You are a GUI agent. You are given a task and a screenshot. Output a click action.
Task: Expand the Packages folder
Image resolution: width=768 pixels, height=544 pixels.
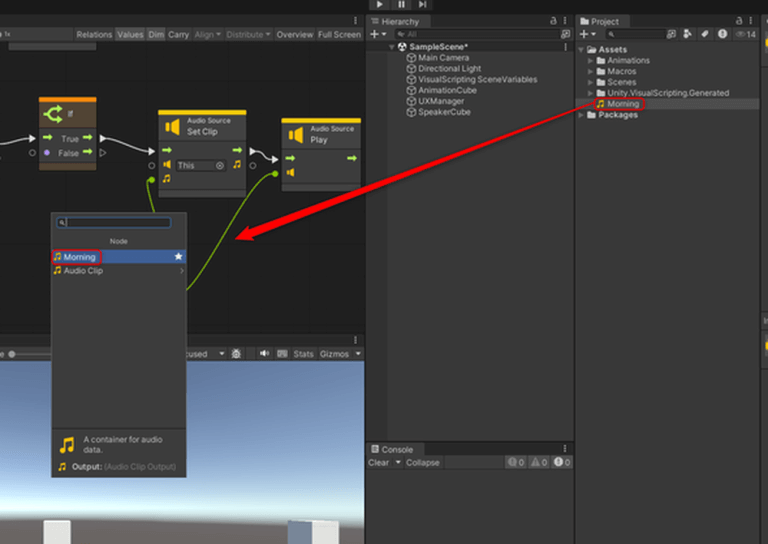point(582,115)
